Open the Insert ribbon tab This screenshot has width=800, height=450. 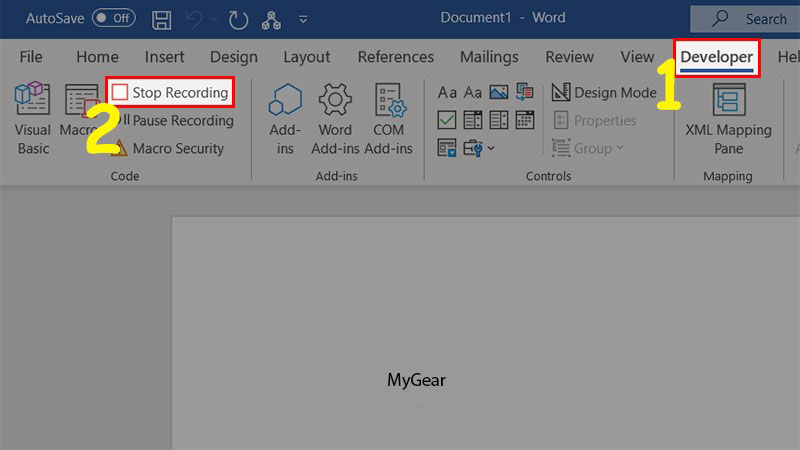(x=164, y=57)
